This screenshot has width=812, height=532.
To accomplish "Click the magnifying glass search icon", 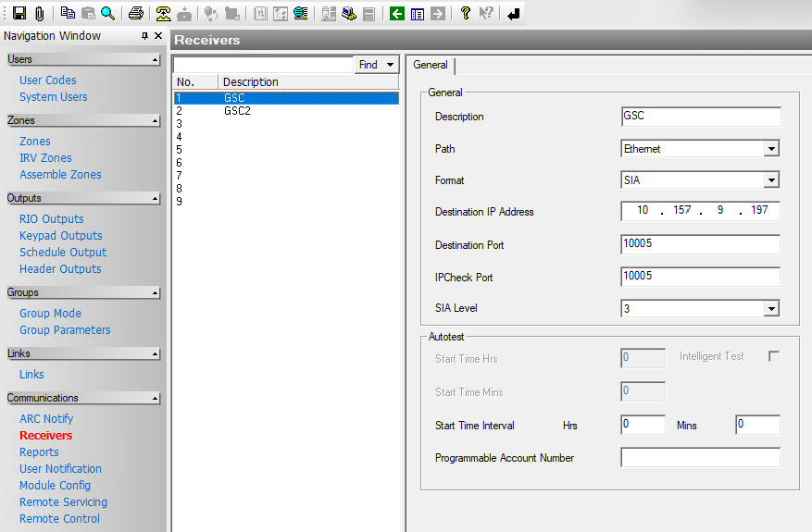I will click(x=108, y=14).
